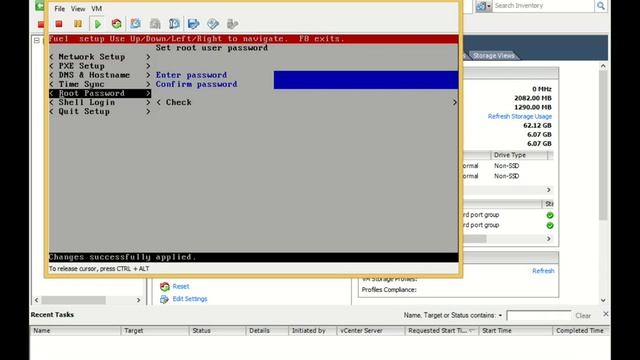Select Network Setup in Fuel menu
The width and height of the screenshot is (640, 360).
click(x=100, y=57)
